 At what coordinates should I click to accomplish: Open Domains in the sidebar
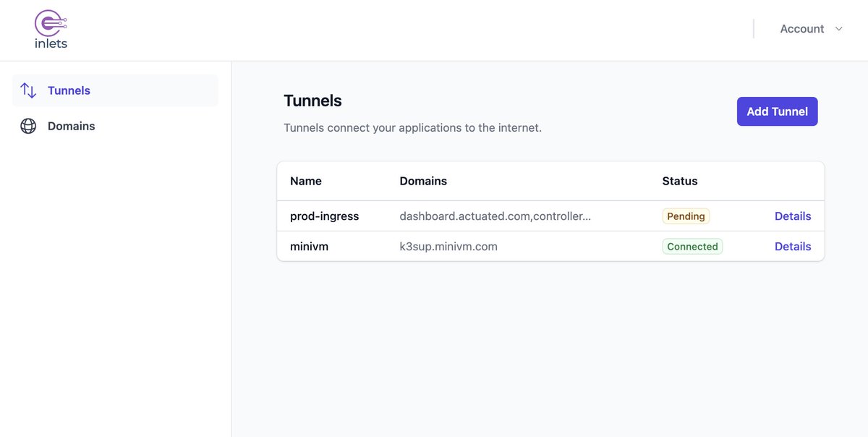tap(115, 126)
